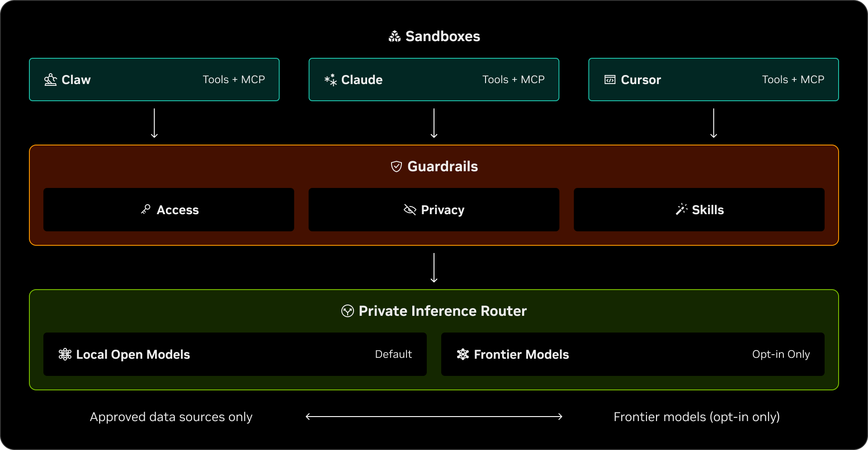Click the Claw sandbox icon
Image resolution: width=868 pixels, height=450 pixels.
pyautogui.click(x=50, y=80)
